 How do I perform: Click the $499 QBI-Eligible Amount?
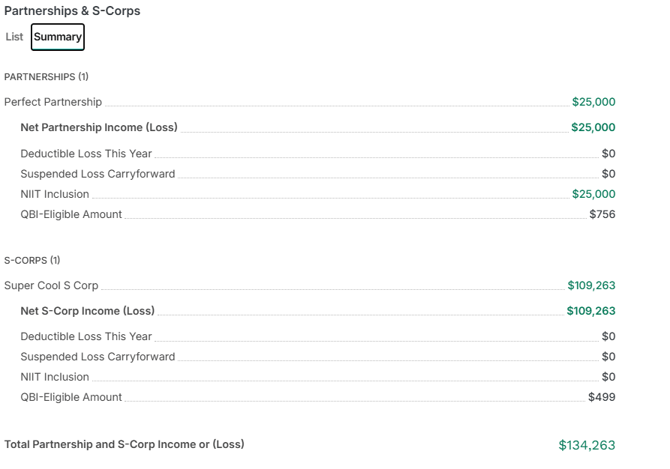602,397
